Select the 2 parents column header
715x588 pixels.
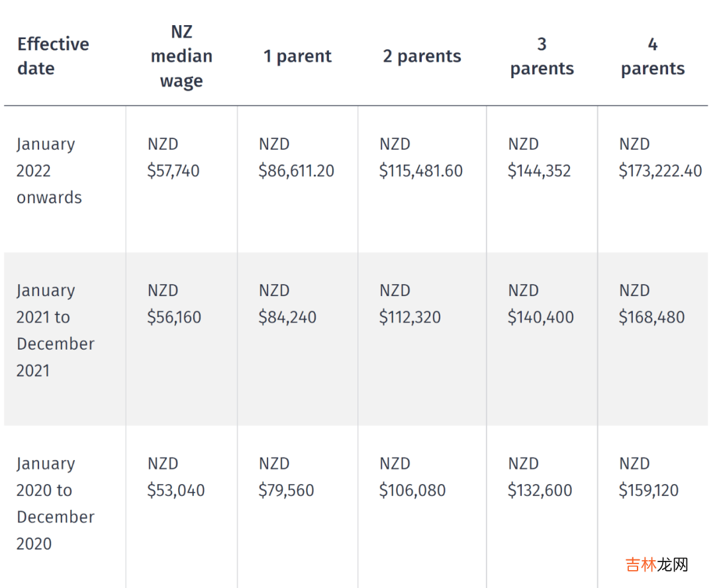tap(422, 56)
